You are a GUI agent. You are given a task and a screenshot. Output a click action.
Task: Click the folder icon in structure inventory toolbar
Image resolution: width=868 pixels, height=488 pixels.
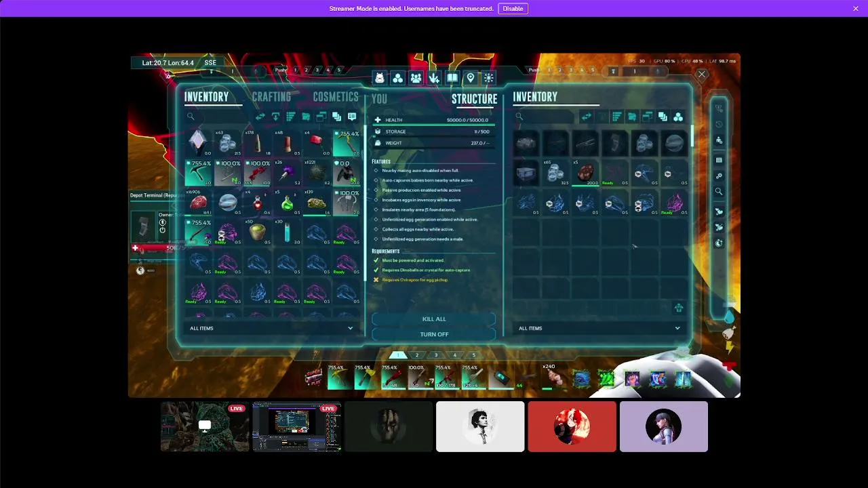coord(632,117)
